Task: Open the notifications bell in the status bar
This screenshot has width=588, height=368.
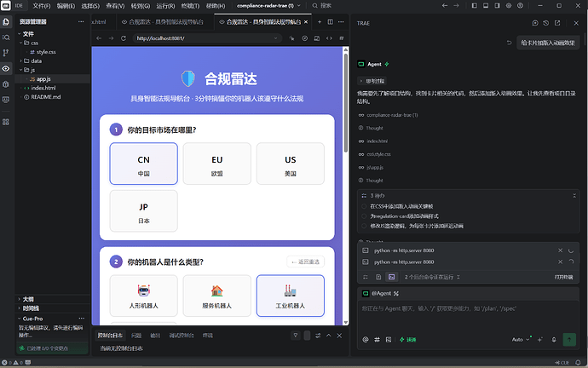Action: pyautogui.click(x=579, y=362)
